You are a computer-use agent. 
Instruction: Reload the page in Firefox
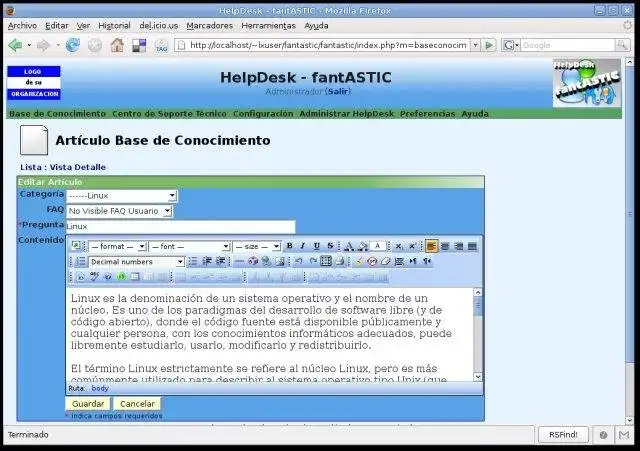coord(73,45)
